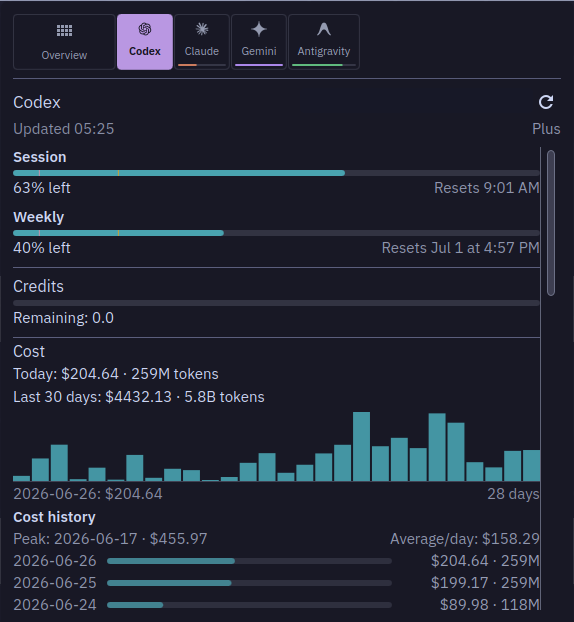This screenshot has height=622, width=574.
Task: Click the Gemini sparkle icon
Action: [x=259, y=29]
